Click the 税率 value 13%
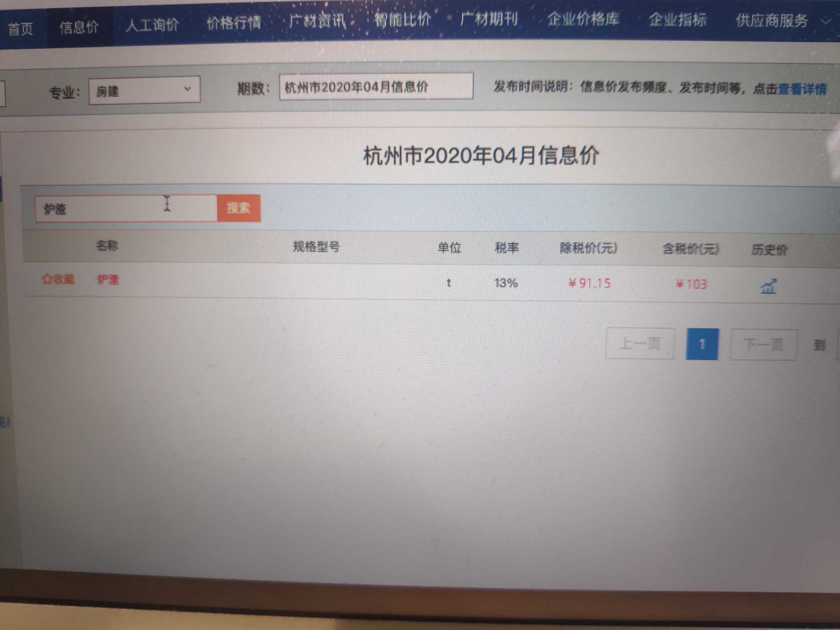Image resolution: width=840 pixels, height=630 pixels. point(506,283)
